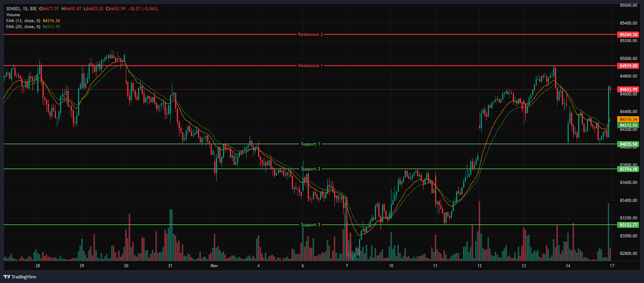The image size is (644, 283).
Task: Select the 83122.77 price tag
Action: point(628,225)
